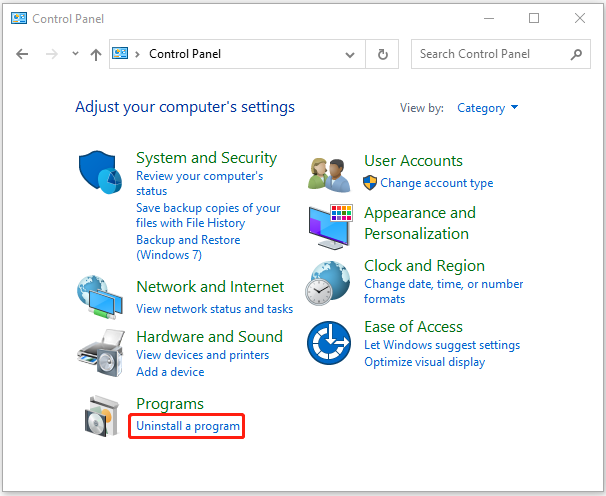Image resolution: width=606 pixels, height=496 pixels.
Task: Open Change account type link
Action: tap(437, 183)
